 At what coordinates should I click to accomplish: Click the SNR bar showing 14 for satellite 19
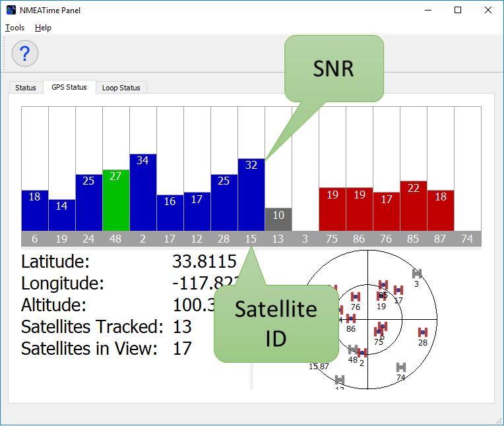pos(62,215)
